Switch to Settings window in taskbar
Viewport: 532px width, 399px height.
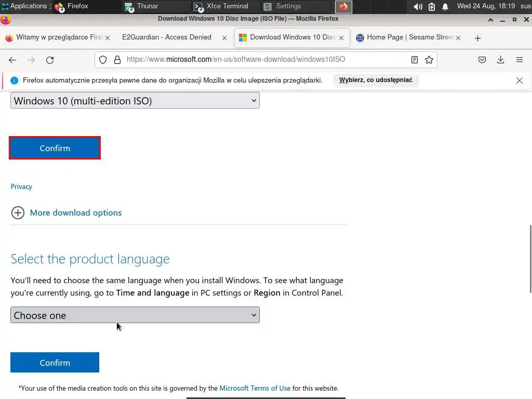(296, 6)
